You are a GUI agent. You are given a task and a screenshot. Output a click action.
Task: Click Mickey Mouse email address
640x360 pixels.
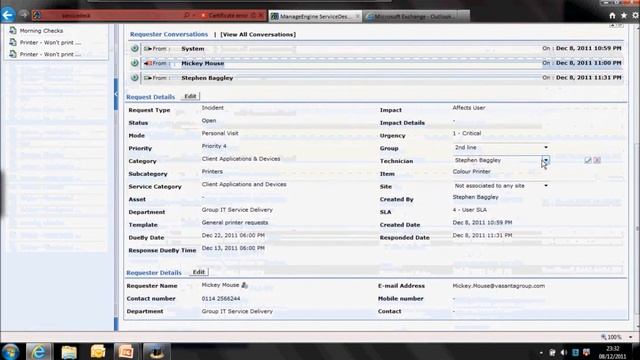click(498, 286)
